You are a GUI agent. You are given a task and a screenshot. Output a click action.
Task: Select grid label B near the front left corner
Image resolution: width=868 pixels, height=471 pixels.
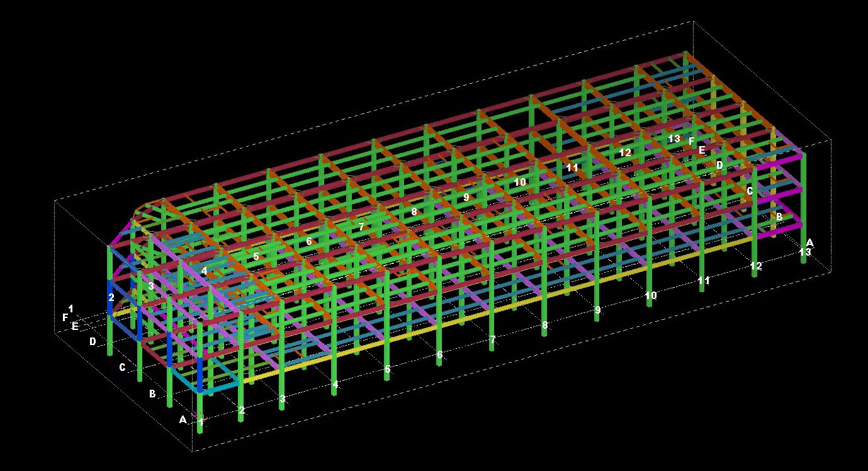pos(152,394)
